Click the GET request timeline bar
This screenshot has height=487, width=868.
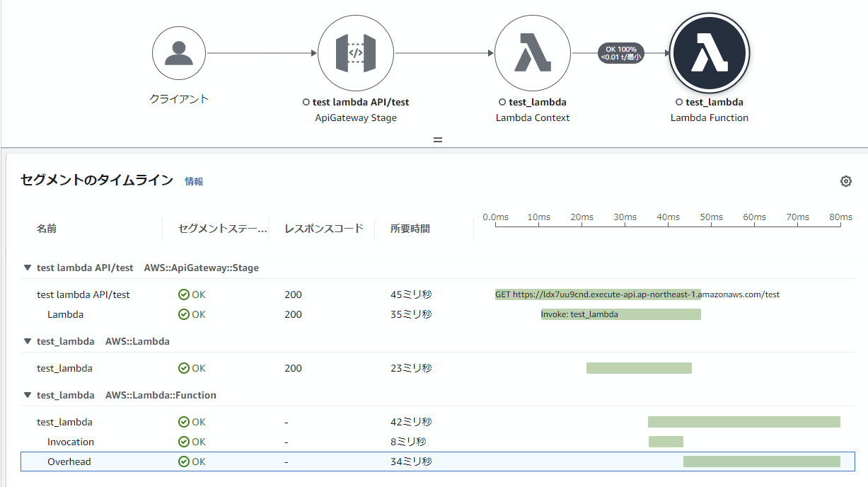598,294
